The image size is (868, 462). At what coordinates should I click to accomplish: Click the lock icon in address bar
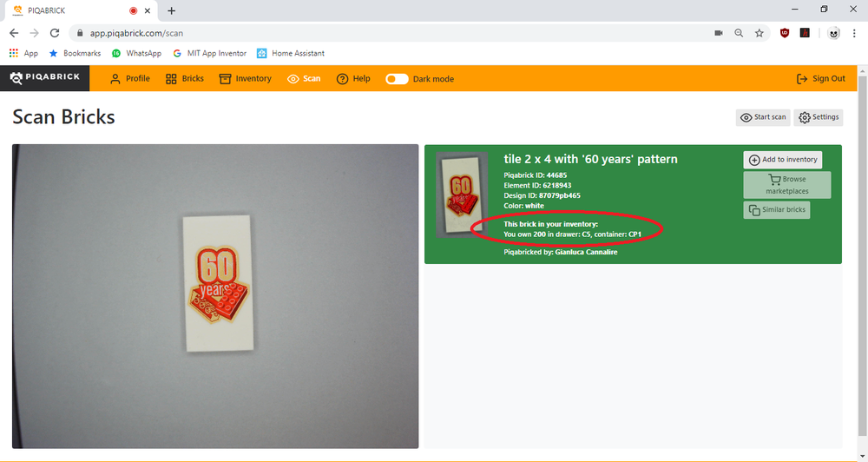80,33
